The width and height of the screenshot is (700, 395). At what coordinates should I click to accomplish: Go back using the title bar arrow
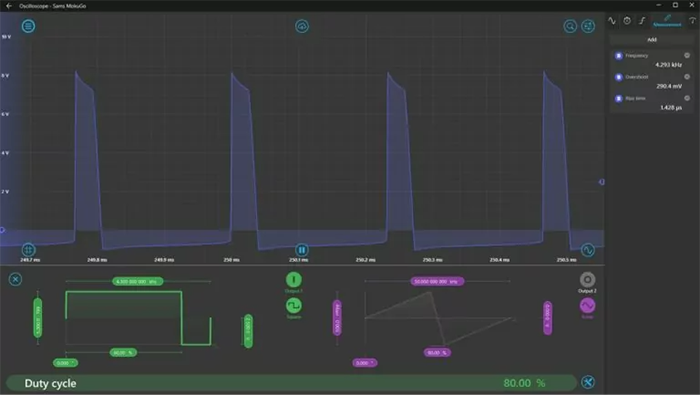(9, 6)
